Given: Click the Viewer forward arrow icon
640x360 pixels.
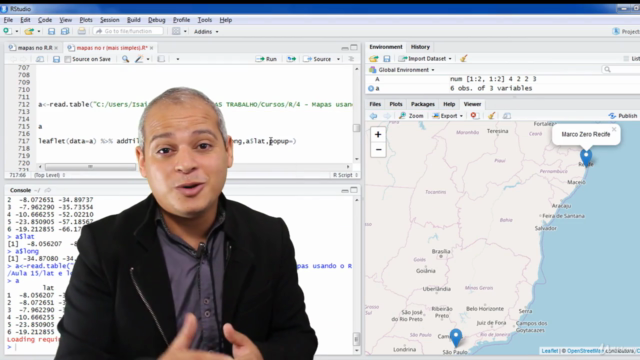Looking at the screenshot, I should 387,116.
